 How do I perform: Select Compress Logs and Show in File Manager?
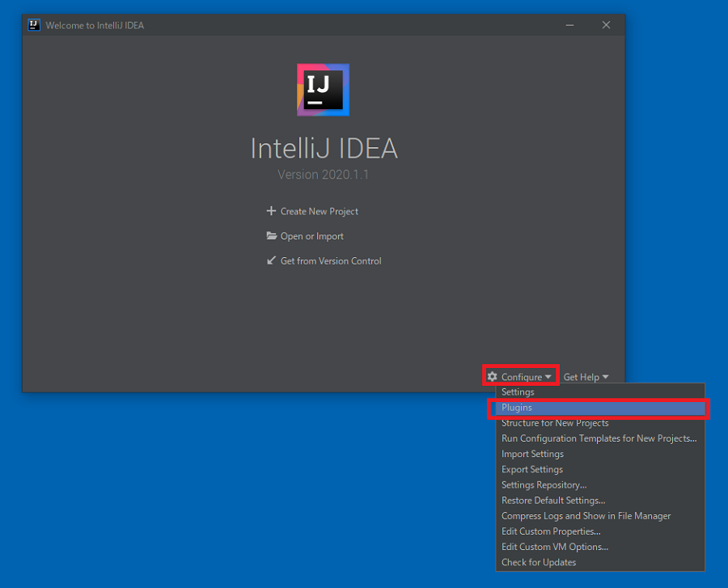point(600,516)
